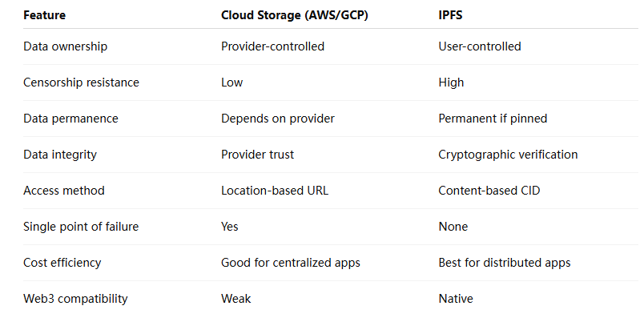This screenshot has height=330, width=644.
Task: Select the Permanent if pinned cell
Action: (493, 119)
